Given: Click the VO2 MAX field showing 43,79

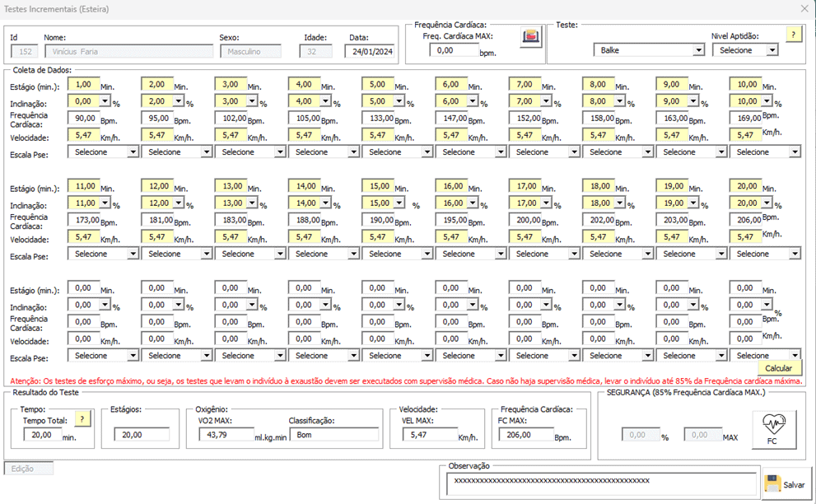Looking at the screenshot, I should [226, 435].
